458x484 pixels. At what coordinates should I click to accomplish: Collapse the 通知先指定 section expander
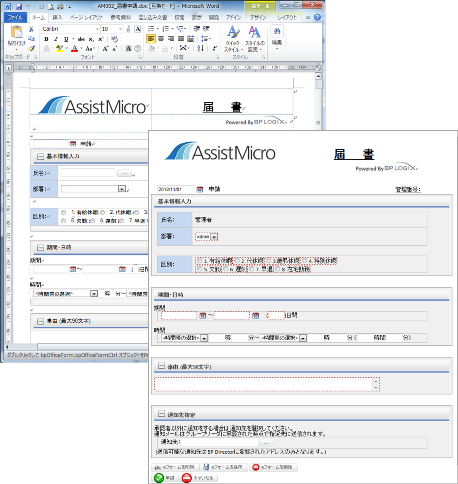click(x=161, y=414)
